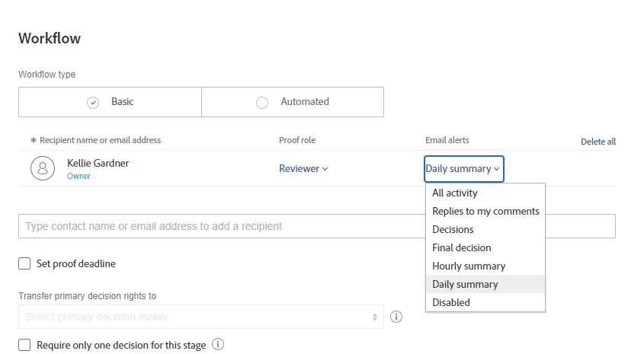Enable the Set proof deadline checkbox
Screen dimensions: 644x354
coord(24,263)
